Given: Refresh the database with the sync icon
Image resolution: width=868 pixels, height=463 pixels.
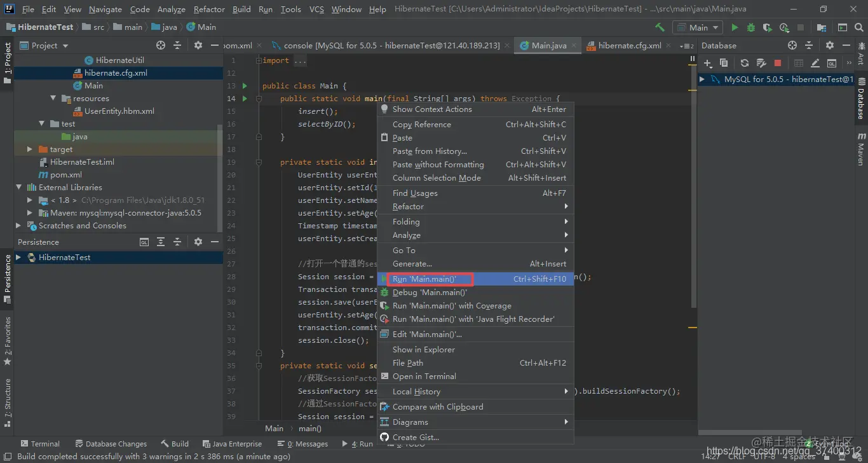Looking at the screenshot, I should [x=745, y=63].
